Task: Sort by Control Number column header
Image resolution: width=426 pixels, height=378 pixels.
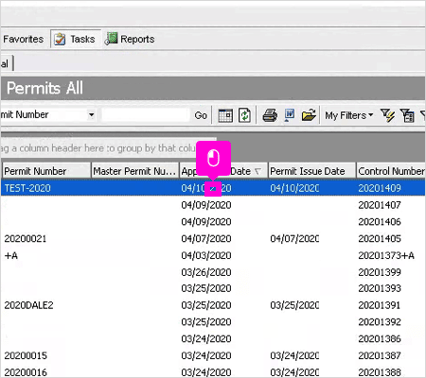Action: click(x=391, y=171)
